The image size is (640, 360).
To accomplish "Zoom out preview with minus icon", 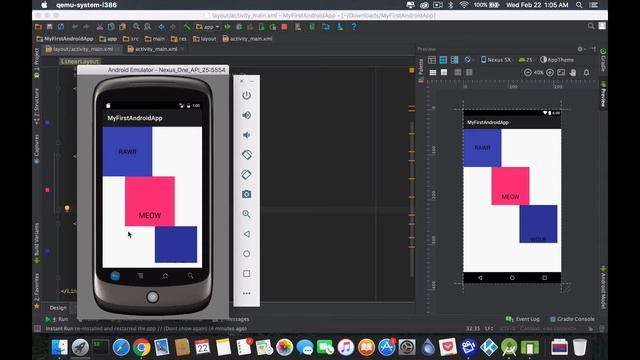I will (528, 72).
